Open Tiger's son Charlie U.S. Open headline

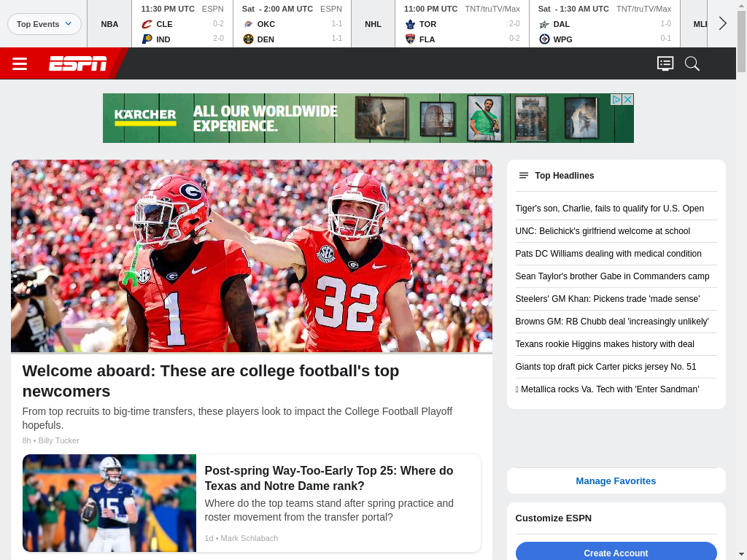609,209
